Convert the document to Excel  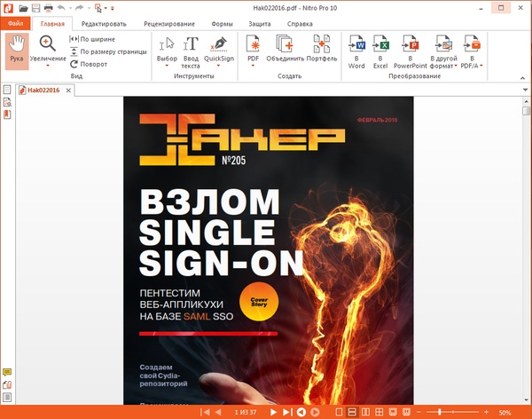pyautogui.click(x=381, y=51)
